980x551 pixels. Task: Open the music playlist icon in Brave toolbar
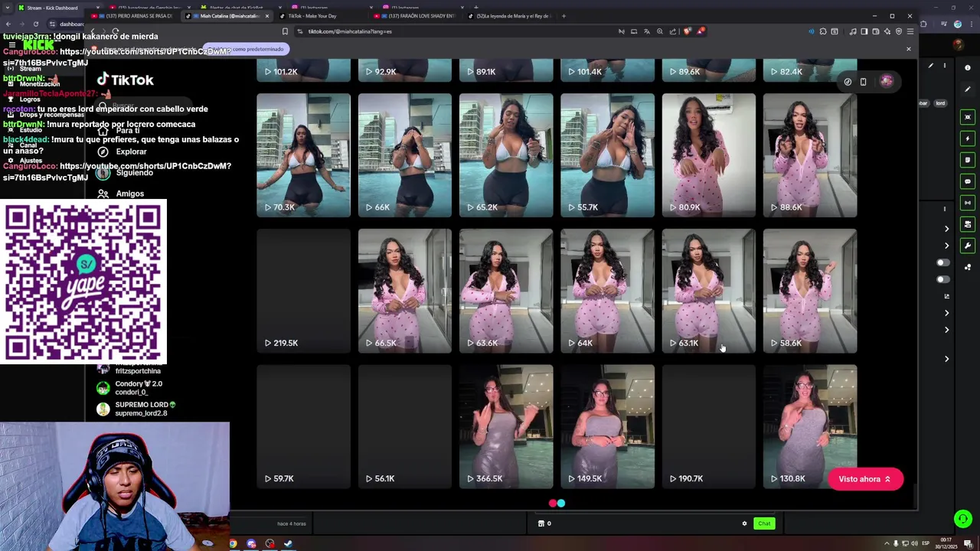click(853, 31)
